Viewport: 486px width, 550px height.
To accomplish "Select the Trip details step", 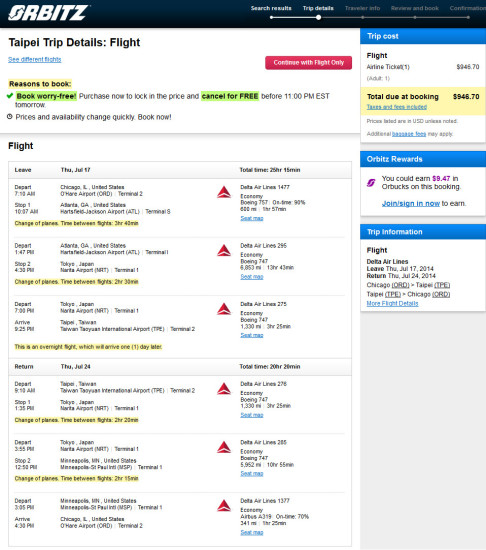I will pos(318,8).
